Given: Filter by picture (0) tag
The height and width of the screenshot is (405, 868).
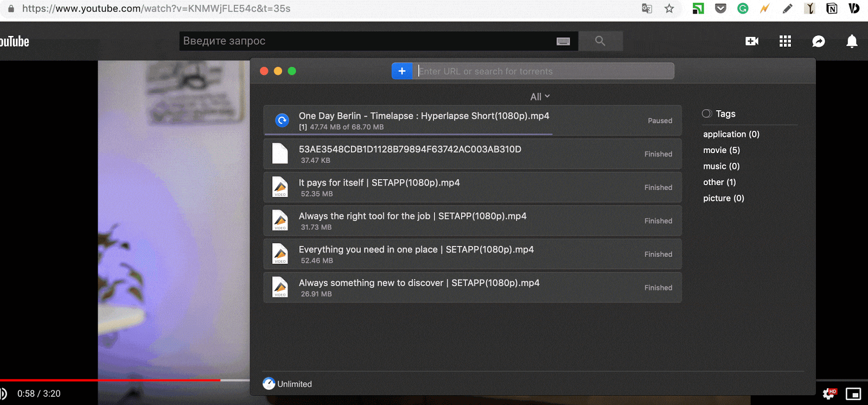Looking at the screenshot, I should (723, 198).
